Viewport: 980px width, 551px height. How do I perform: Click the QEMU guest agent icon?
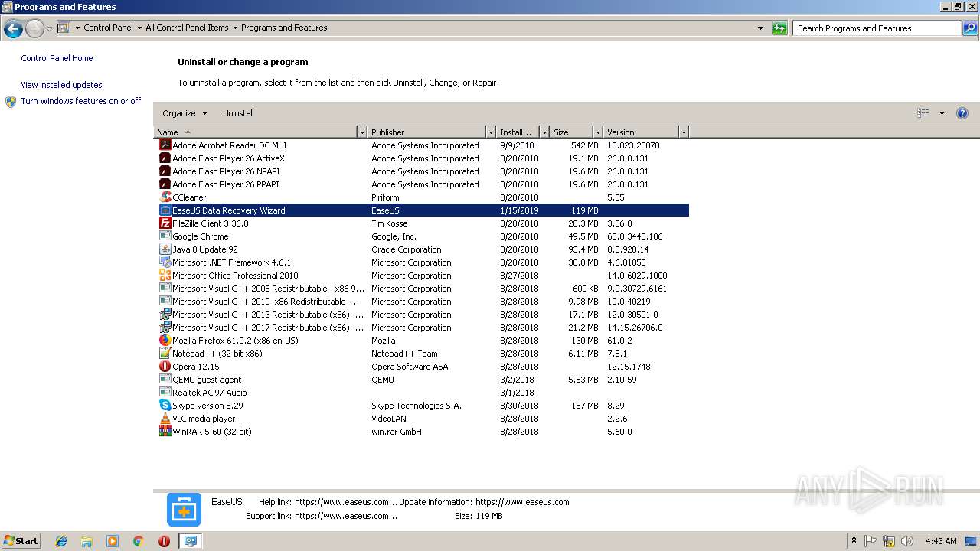pos(165,380)
